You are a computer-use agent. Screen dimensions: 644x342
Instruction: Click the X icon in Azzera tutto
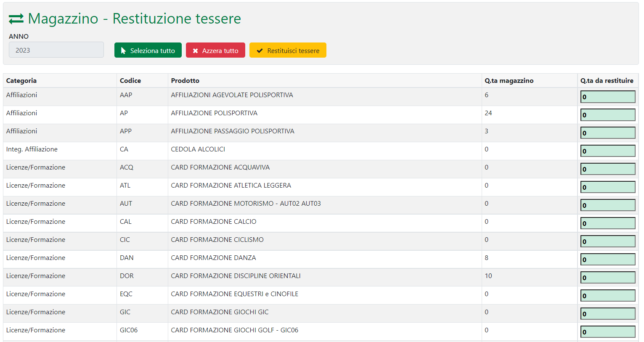[195, 50]
